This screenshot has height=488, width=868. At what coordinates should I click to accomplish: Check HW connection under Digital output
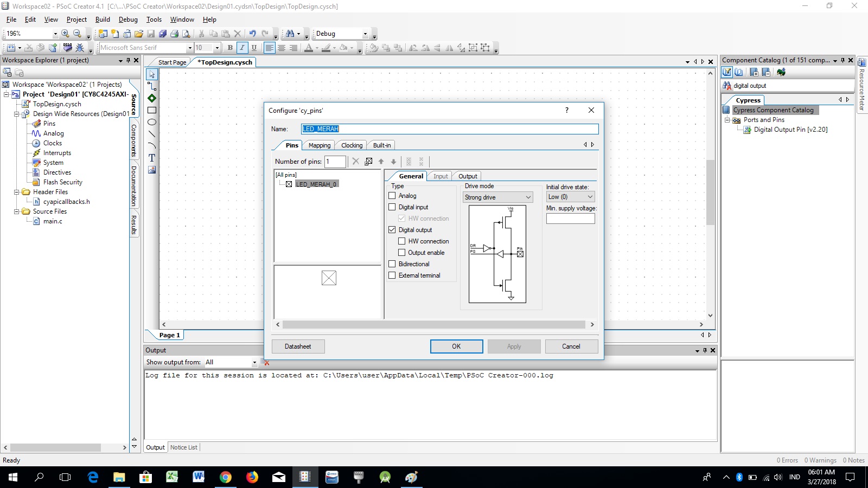coord(402,241)
